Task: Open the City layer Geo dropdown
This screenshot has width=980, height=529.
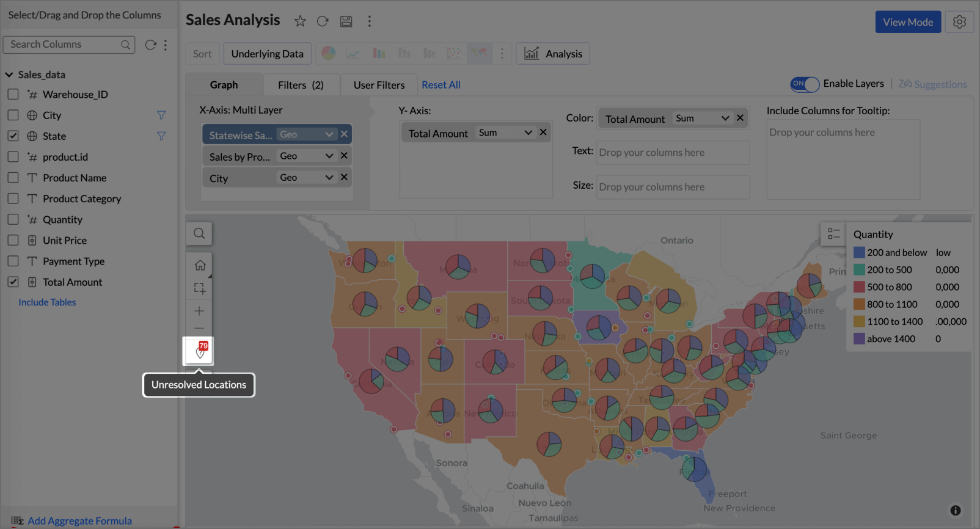Action: click(329, 178)
